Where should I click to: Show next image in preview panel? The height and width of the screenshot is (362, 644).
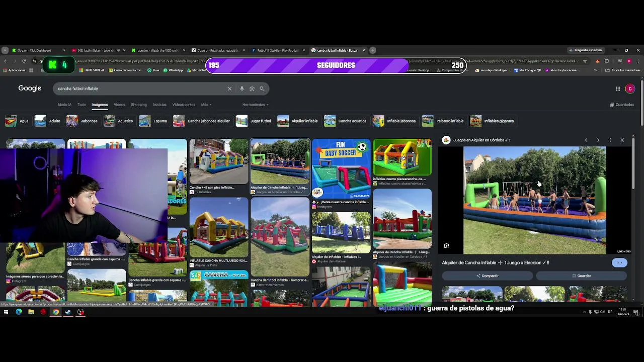[x=598, y=140]
